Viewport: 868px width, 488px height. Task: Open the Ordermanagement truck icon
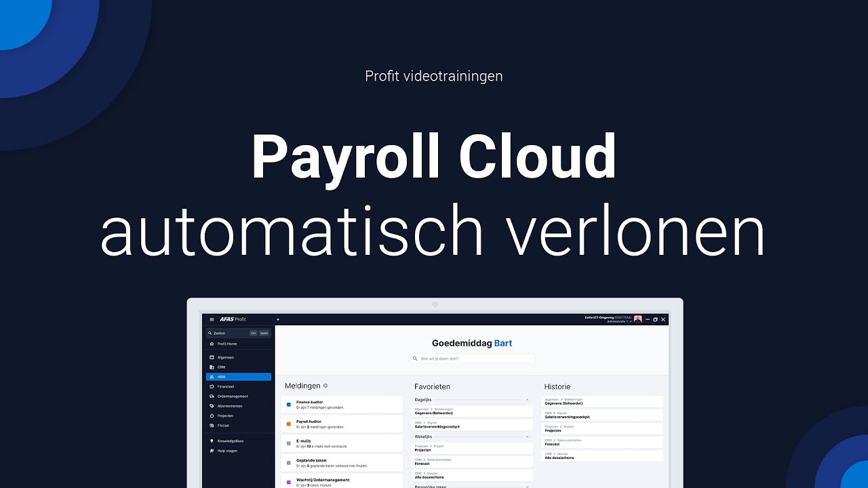212,396
